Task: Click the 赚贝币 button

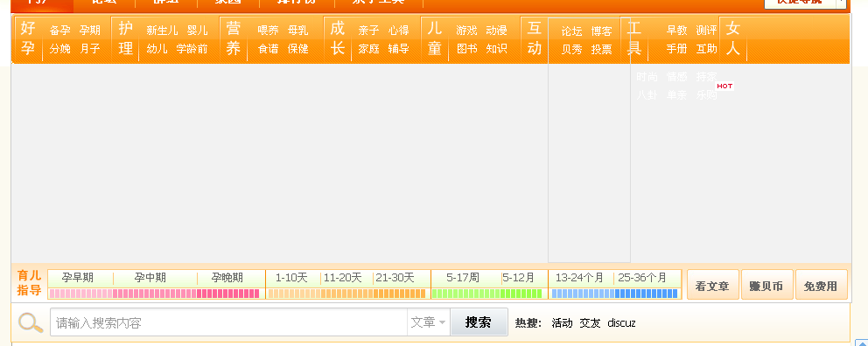Action: pos(766,285)
